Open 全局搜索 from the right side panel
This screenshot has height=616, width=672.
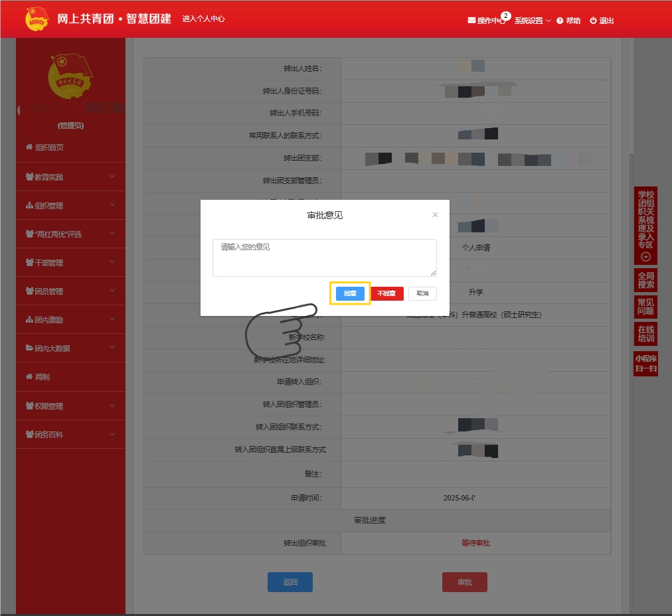click(x=645, y=280)
